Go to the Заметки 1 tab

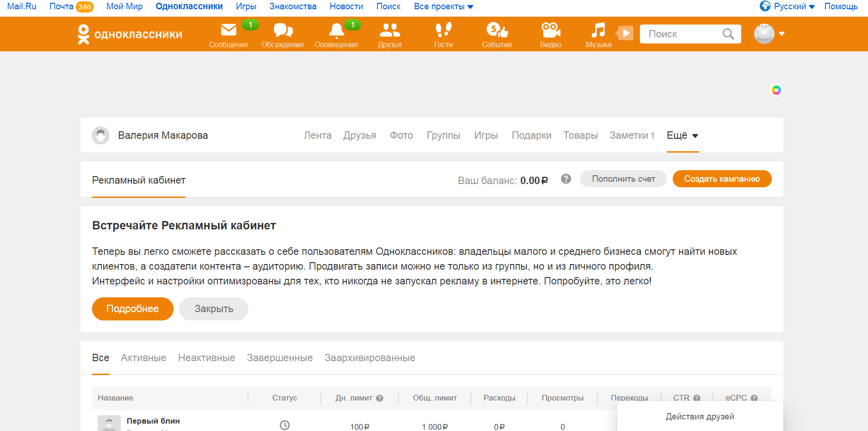pos(632,135)
